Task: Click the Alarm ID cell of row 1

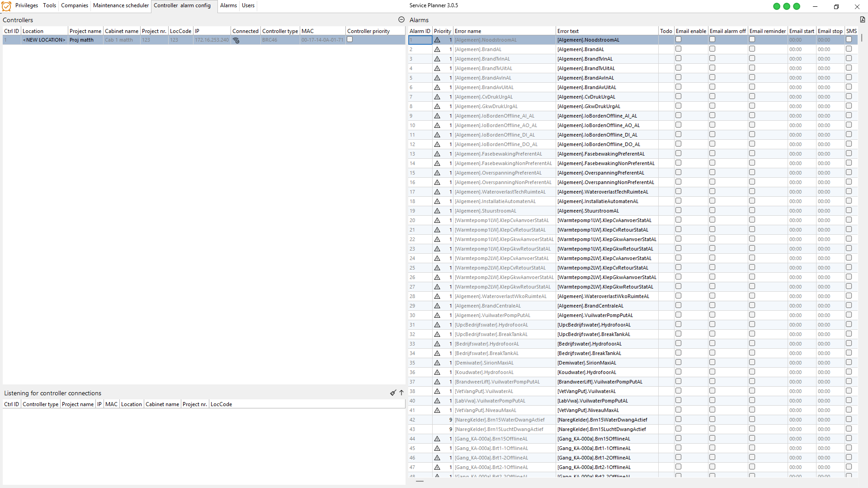Action: tap(420, 40)
